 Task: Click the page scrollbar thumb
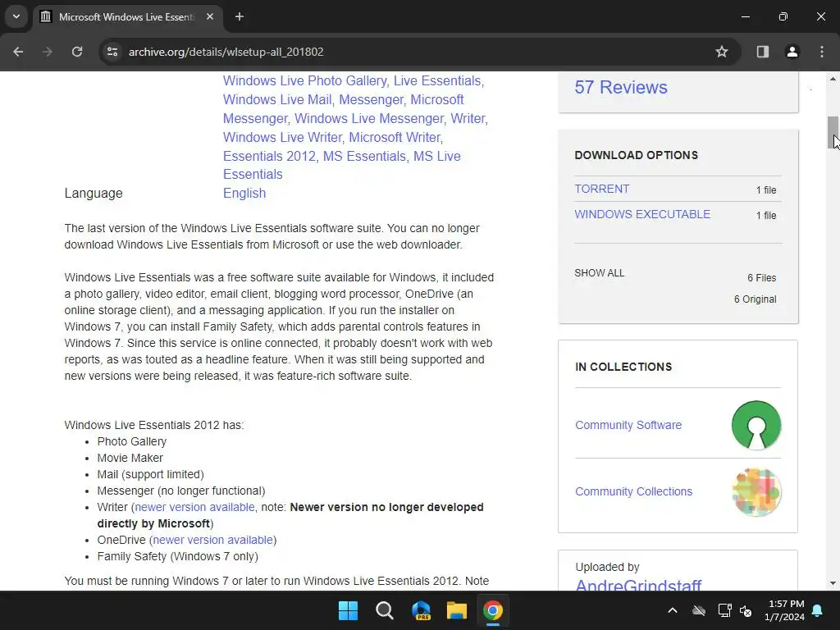pyautogui.click(x=833, y=132)
